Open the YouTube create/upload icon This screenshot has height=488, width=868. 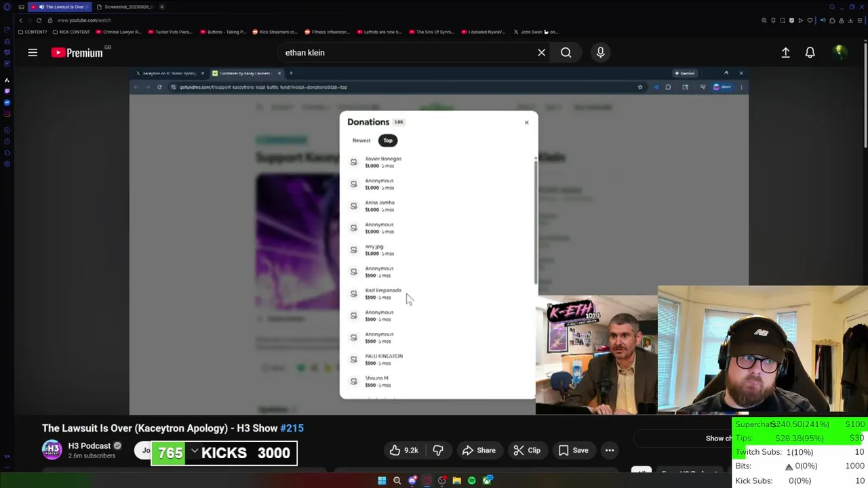point(785,52)
